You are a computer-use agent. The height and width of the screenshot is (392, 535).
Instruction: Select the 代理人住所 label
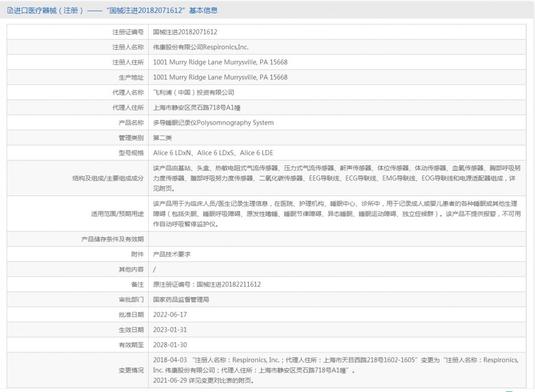(128, 108)
